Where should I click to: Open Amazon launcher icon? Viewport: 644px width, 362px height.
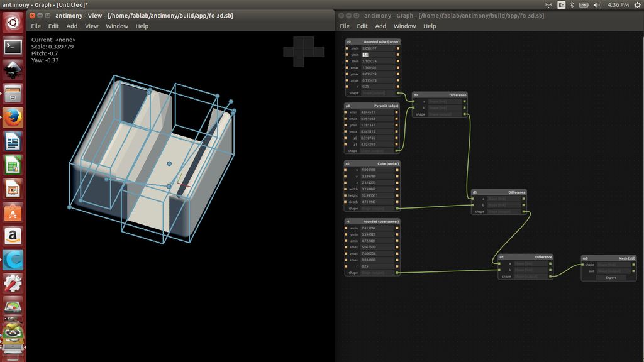[x=13, y=236]
